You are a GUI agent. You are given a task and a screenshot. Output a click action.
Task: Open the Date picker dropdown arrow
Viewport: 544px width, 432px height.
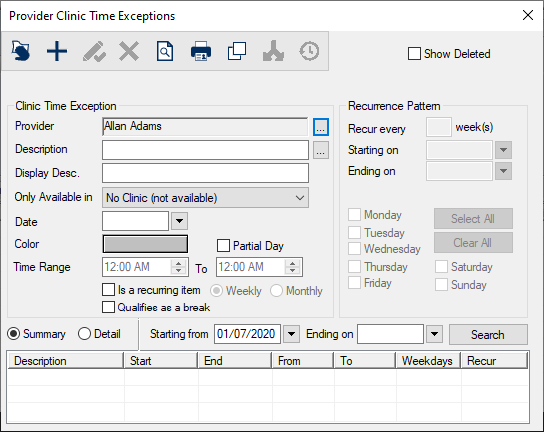(179, 221)
